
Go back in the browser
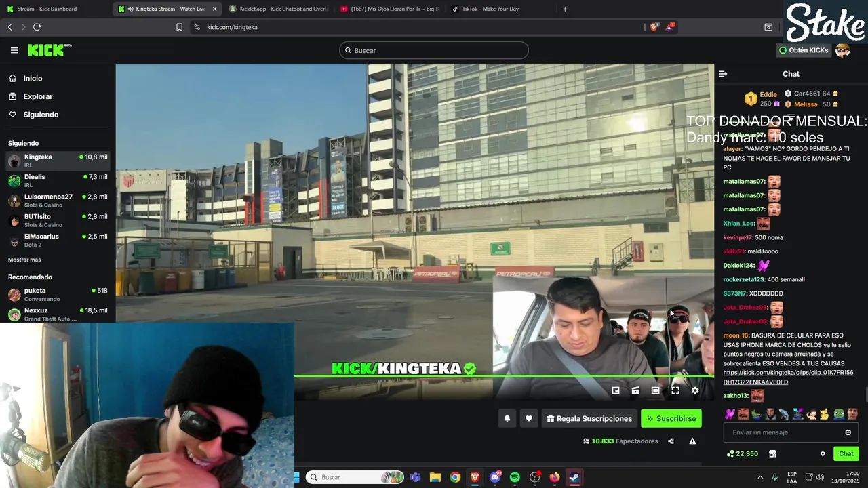pos(9,27)
